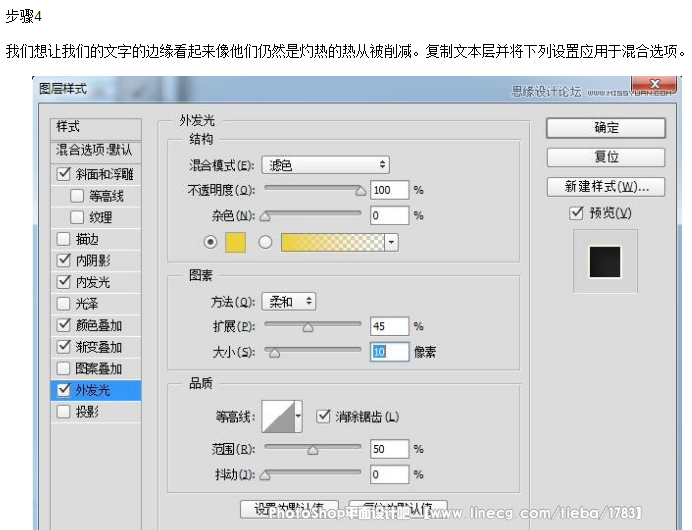Toggle the 内发光 checkbox
This screenshot has height=530, width=692.
pyautogui.click(x=64, y=282)
